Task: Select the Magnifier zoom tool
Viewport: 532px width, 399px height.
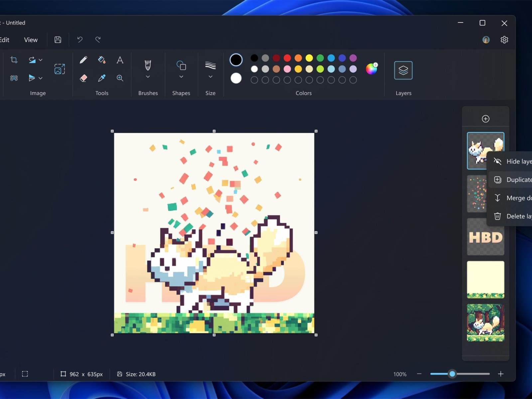Action: (x=120, y=78)
